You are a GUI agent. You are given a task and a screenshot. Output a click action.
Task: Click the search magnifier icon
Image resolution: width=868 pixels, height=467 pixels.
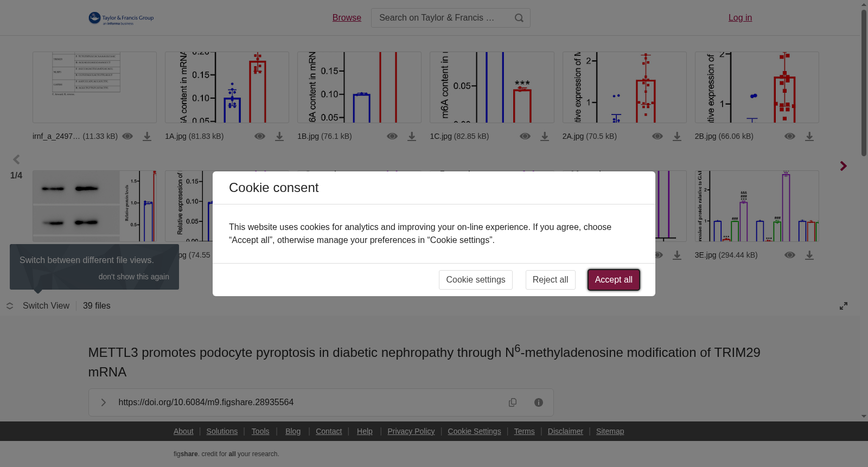point(519,18)
